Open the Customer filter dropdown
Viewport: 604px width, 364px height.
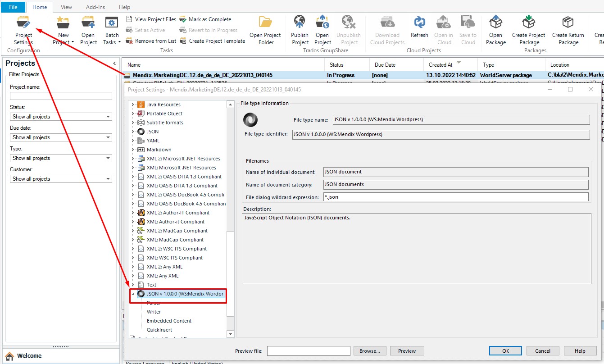(61, 179)
